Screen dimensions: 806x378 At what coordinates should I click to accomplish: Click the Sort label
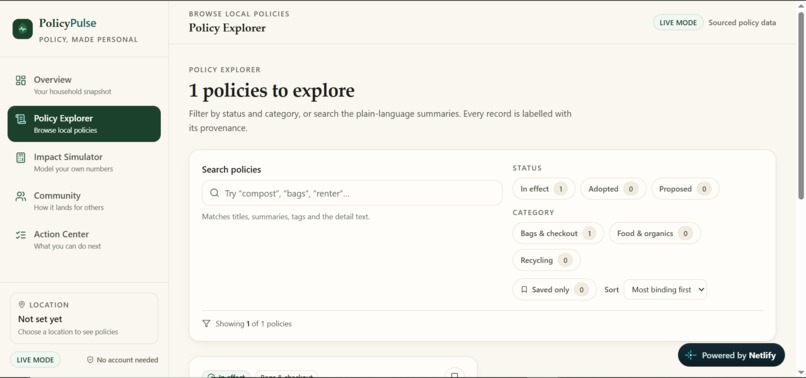click(612, 290)
